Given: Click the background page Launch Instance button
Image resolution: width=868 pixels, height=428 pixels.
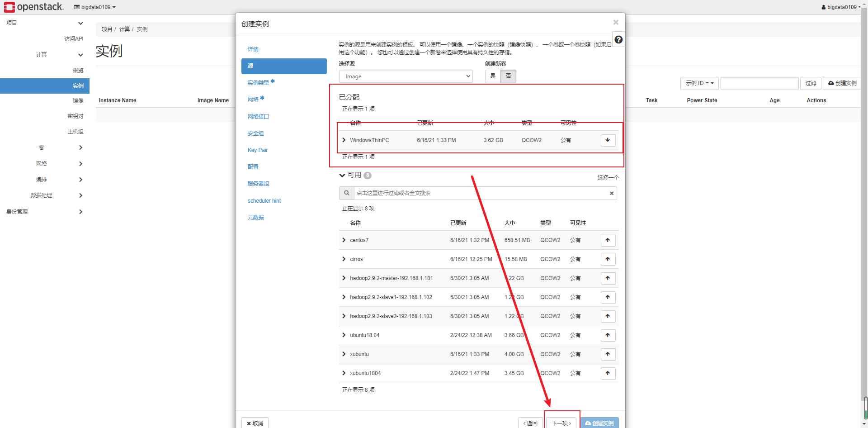Looking at the screenshot, I should (x=842, y=83).
